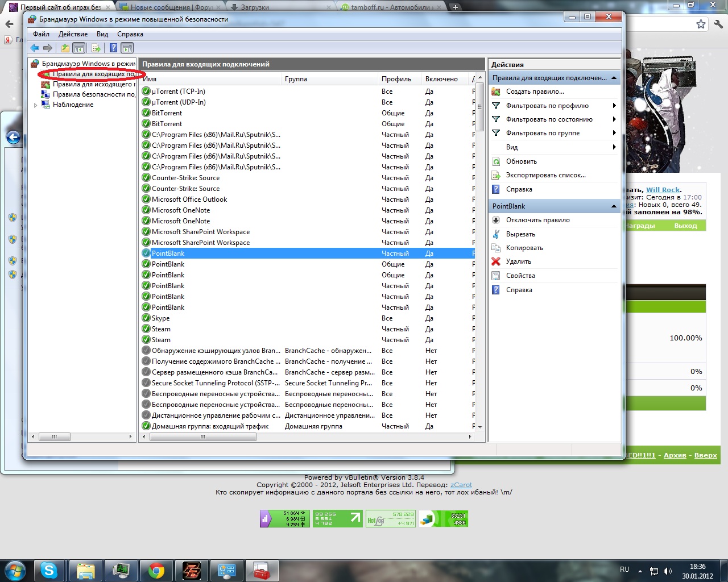Open the Действие menu
This screenshot has height=582, width=728.
(x=73, y=34)
